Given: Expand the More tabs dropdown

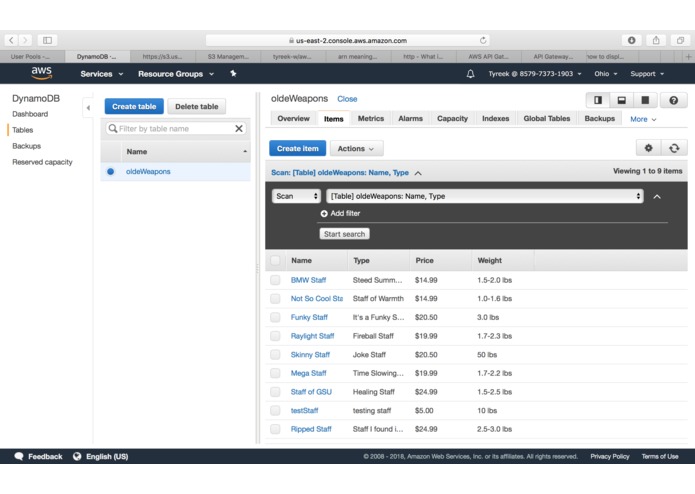Looking at the screenshot, I should (643, 119).
